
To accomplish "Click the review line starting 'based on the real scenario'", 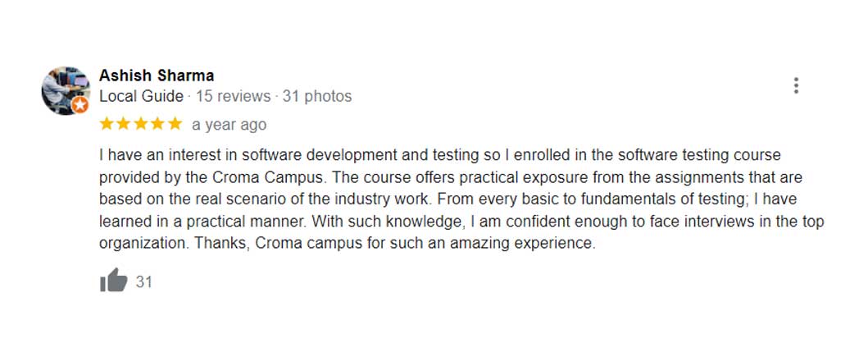I will [448, 199].
